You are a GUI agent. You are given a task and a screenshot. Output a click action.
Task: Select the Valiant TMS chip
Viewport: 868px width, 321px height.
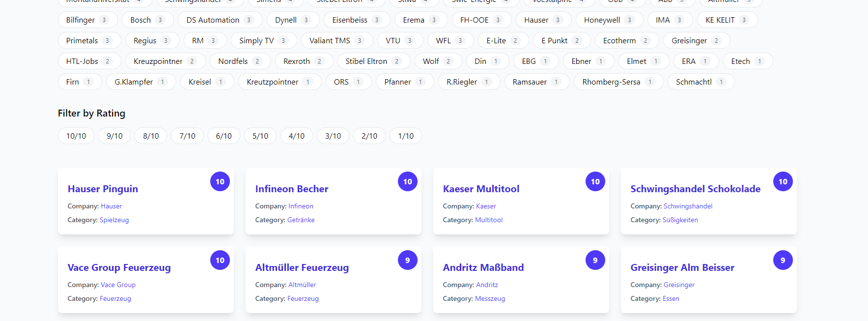tap(337, 41)
